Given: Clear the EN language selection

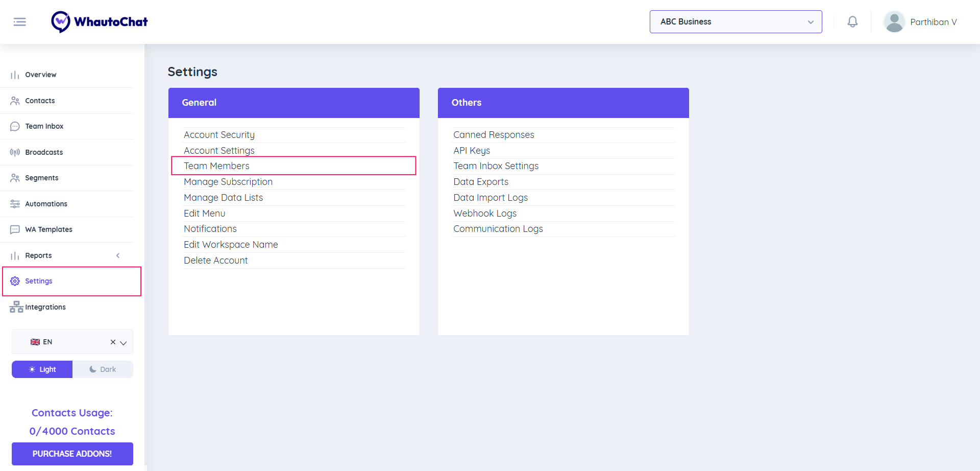Looking at the screenshot, I should pos(113,342).
